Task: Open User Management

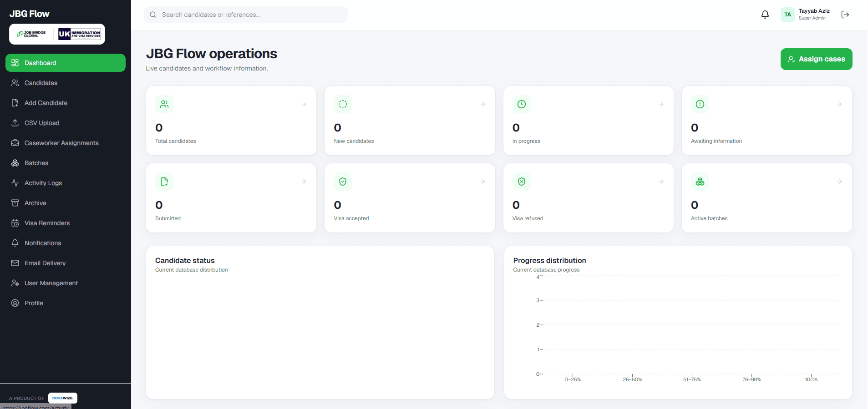Action: point(66,283)
